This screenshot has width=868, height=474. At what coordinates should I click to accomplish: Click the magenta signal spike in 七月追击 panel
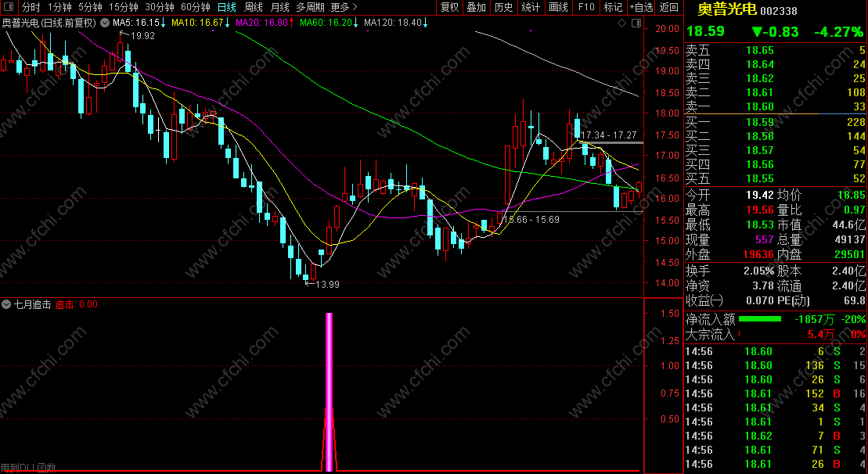[x=330, y=392]
